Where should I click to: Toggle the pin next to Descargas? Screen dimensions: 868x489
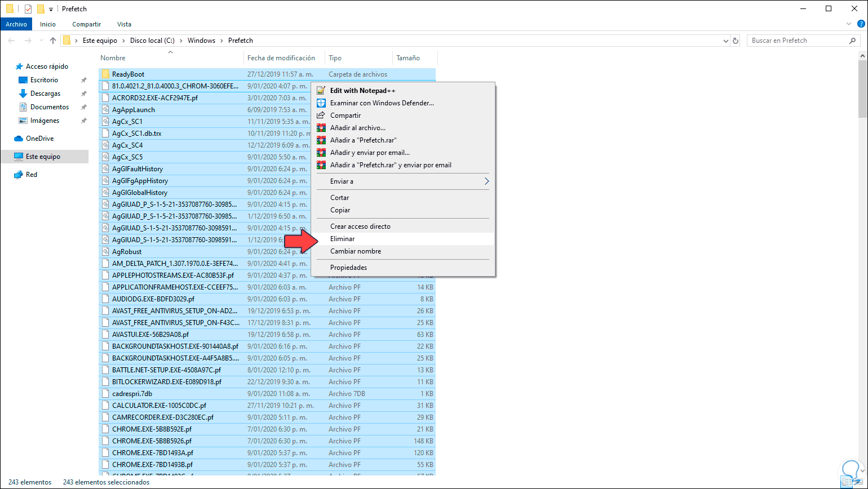pyautogui.click(x=83, y=94)
